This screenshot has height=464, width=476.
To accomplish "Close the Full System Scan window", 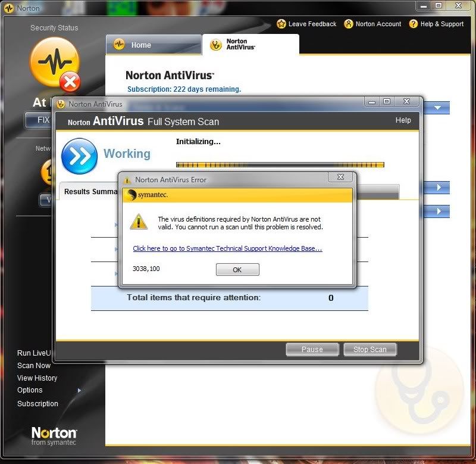I will [x=406, y=101].
